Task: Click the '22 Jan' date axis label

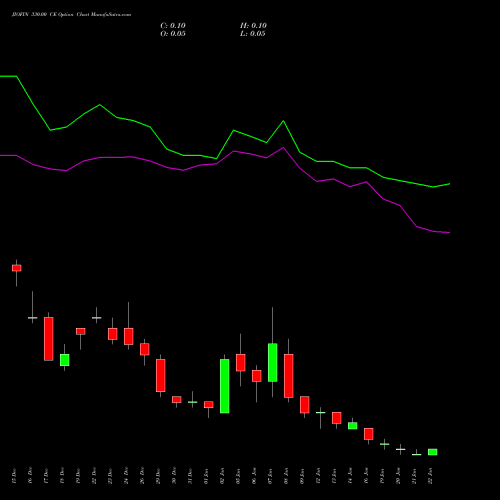Action: [430, 476]
